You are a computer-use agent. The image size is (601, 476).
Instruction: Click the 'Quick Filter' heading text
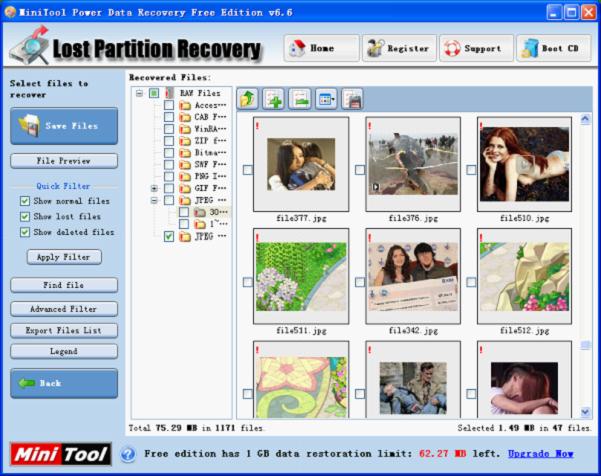(x=63, y=186)
